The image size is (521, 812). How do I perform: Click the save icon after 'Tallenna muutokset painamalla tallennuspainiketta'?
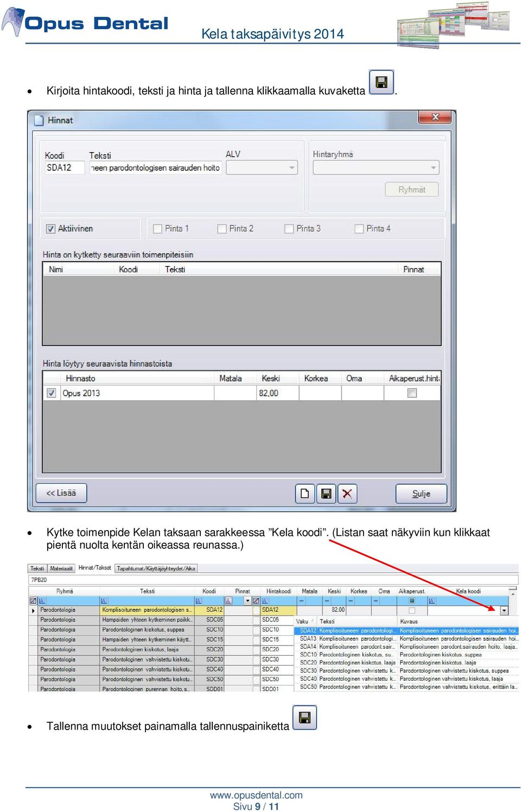tap(304, 718)
